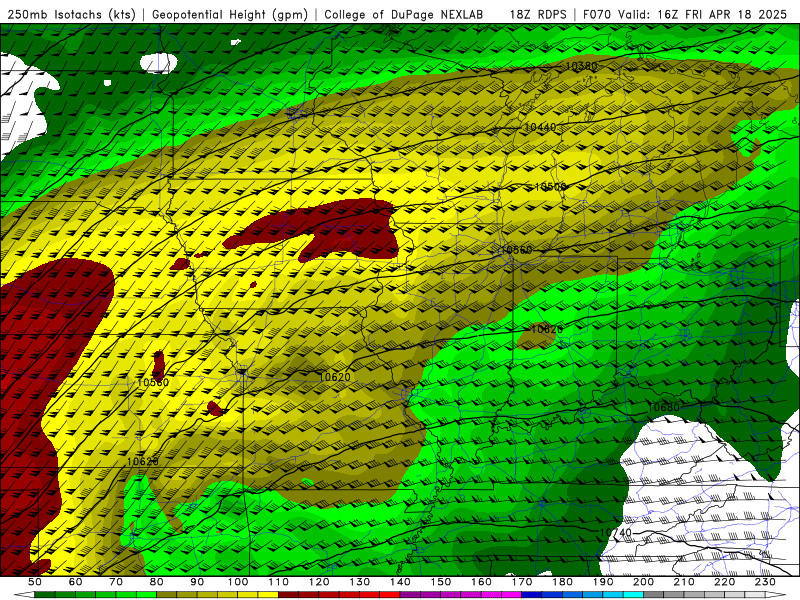Pick the bright red swatch just before 140
The width and height of the screenshot is (800, 600).
pyautogui.click(x=390, y=595)
